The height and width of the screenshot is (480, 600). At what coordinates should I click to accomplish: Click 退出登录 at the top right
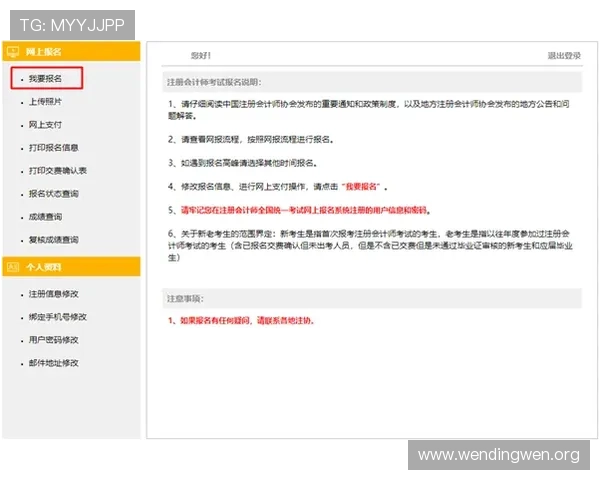pyautogui.click(x=564, y=56)
